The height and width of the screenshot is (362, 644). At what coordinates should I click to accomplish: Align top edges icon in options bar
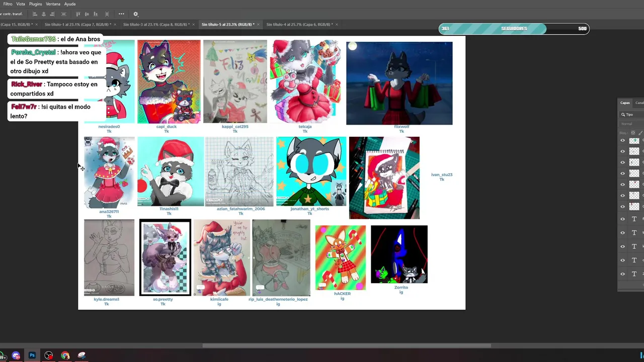pos(78,14)
